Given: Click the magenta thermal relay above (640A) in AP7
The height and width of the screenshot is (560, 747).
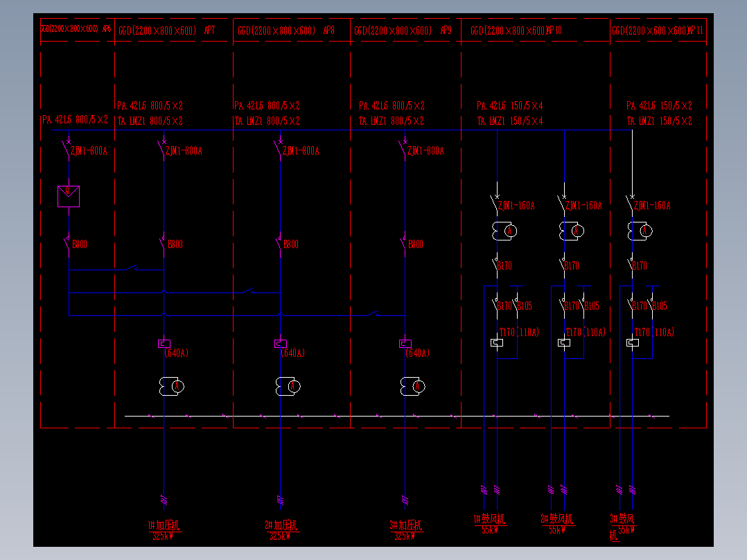Looking at the screenshot, I should coord(164,344).
